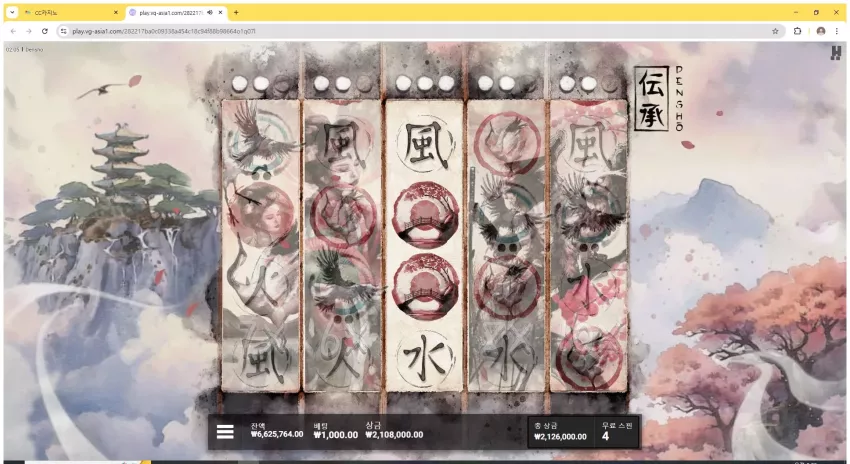Close the CC카지노 tab
The image size is (850, 464).
[115, 12]
